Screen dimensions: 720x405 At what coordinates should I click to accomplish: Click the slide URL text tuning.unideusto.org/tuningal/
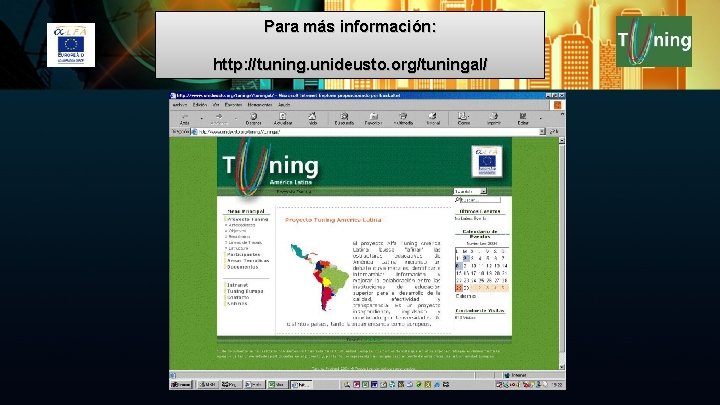350,64
